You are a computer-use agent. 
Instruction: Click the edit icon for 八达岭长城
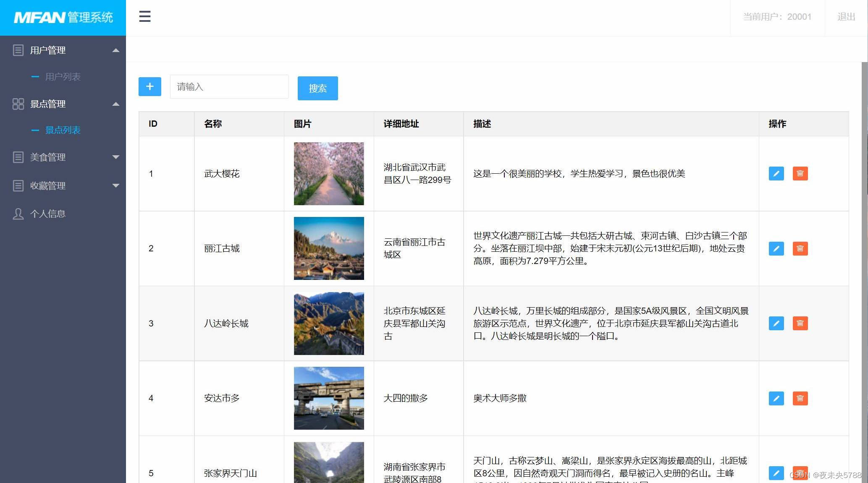tap(776, 324)
